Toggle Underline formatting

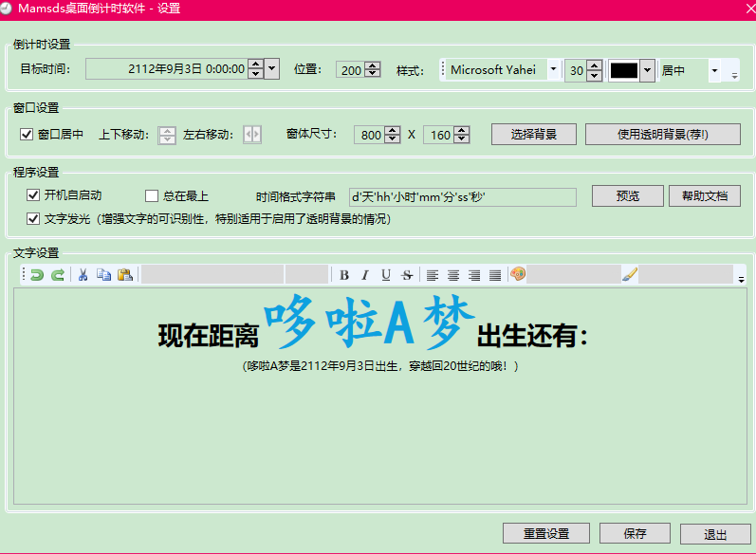pyautogui.click(x=386, y=275)
